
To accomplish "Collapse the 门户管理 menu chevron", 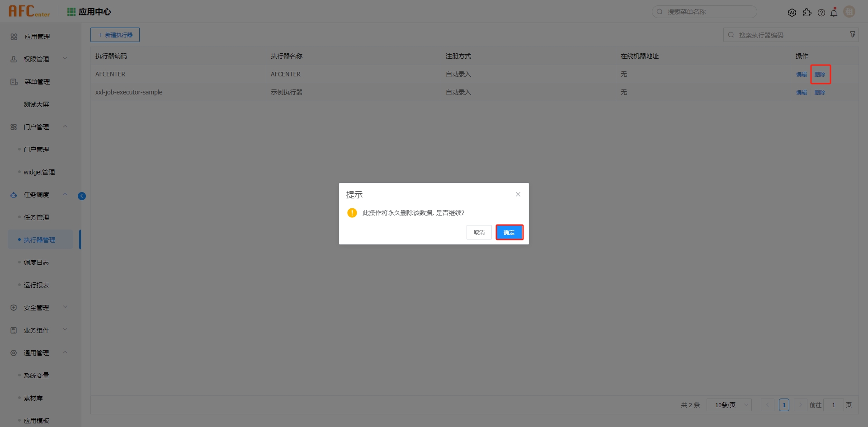I will point(65,126).
